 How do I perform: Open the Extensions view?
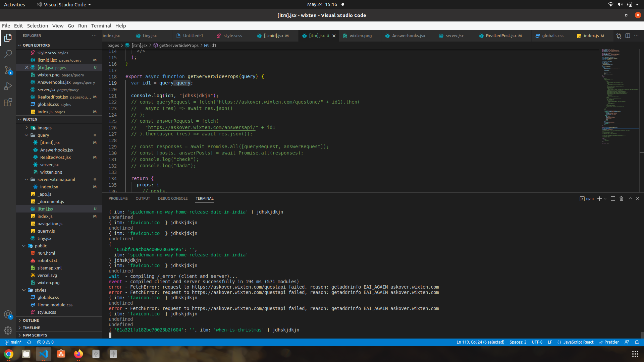click(8, 102)
